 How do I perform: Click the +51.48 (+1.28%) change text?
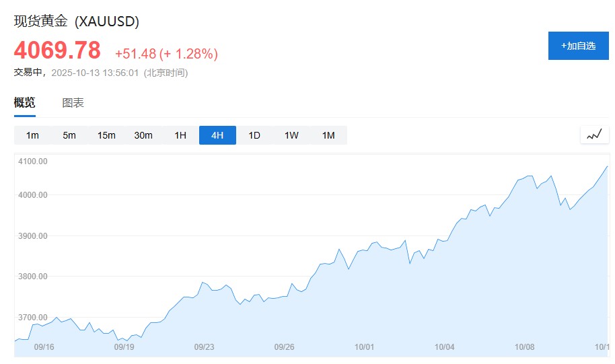point(166,54)
